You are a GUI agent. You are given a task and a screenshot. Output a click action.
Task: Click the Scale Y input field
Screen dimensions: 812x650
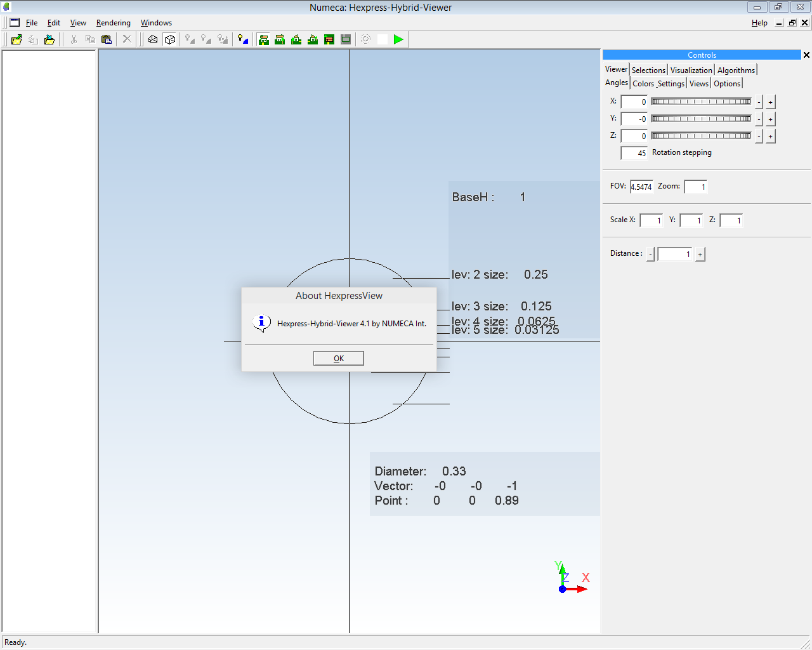[x=691, y=220]
